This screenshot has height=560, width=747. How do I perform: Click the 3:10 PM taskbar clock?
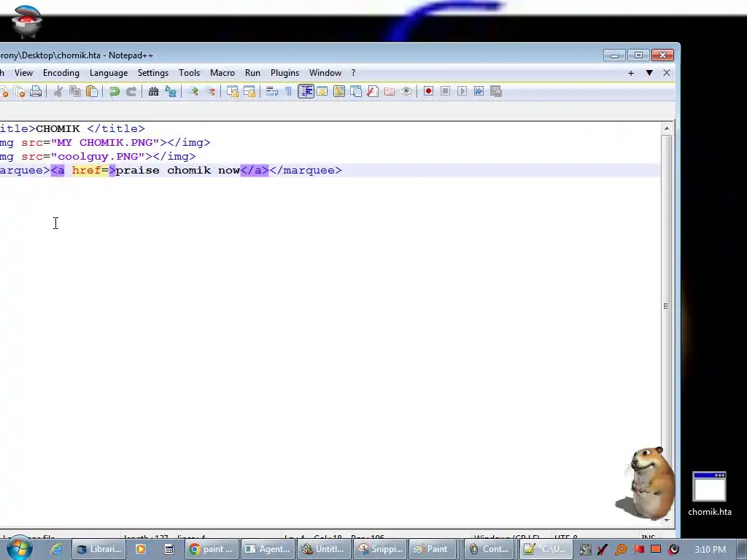710,550
